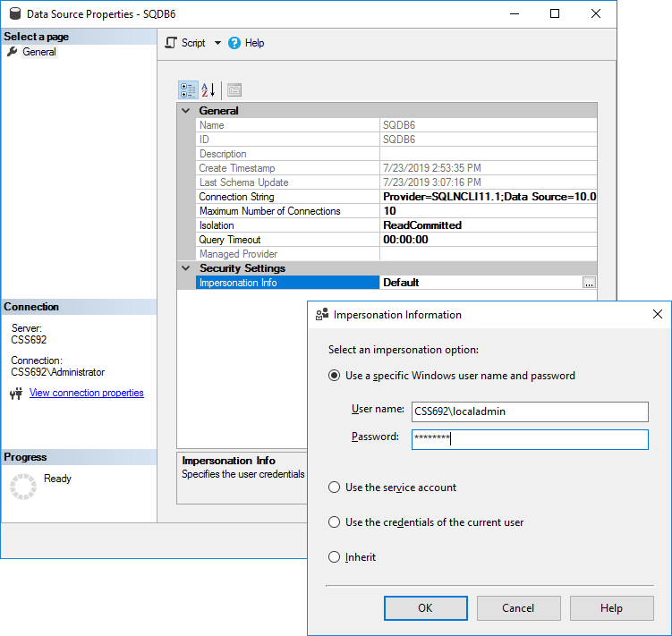Open the Script dropdown arrow
Image resolution: width=672 pixels, height=636 pixels.
217,43
